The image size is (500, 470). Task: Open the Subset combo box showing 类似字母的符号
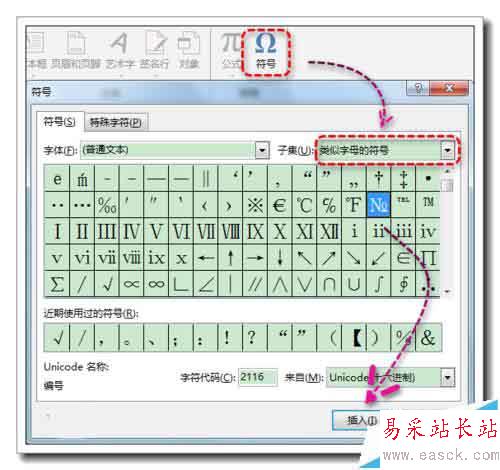point(386,150)
